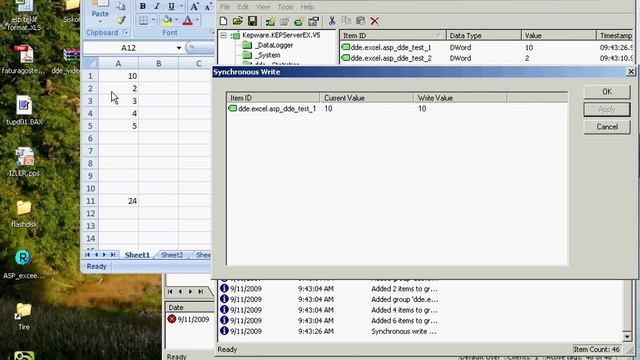Image resolution: width=640 pixels, height=360 pixels.
Task: Click the Shrink Font icon in Excel
Action: [x=208, y=7]
